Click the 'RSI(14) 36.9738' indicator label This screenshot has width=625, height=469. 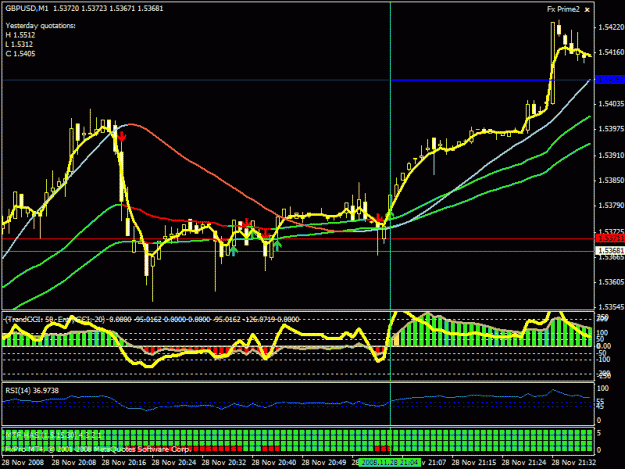click(x=32, y=391)
